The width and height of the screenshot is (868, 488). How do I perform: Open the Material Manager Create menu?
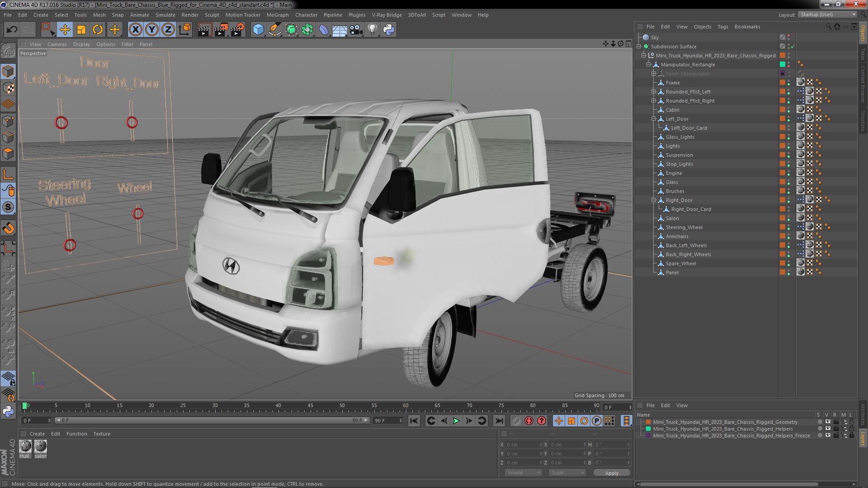37,434
